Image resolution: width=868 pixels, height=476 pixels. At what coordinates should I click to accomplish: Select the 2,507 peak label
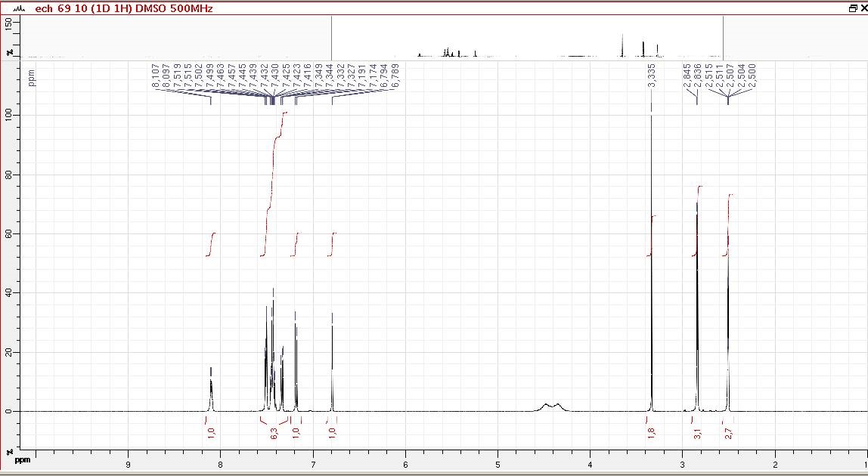[x=730, y=76]
